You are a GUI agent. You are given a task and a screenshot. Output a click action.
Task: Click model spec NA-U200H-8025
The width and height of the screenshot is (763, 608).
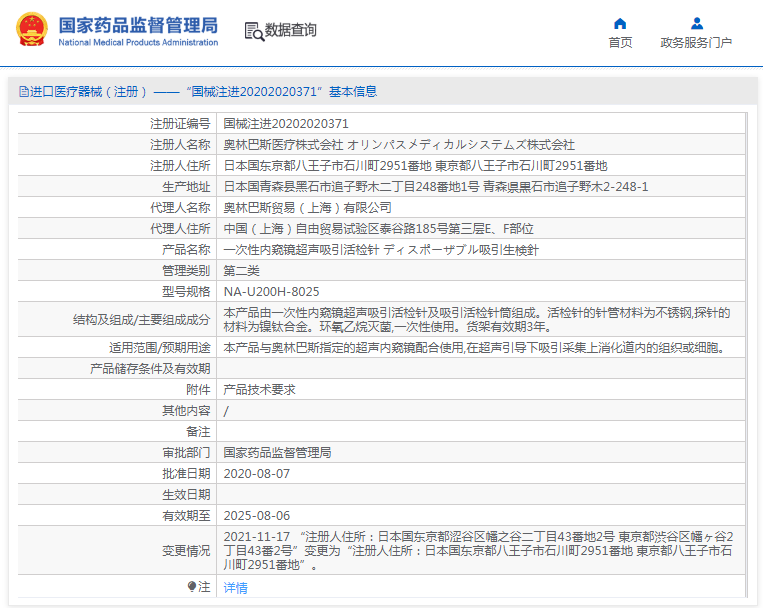pos(272,292)
